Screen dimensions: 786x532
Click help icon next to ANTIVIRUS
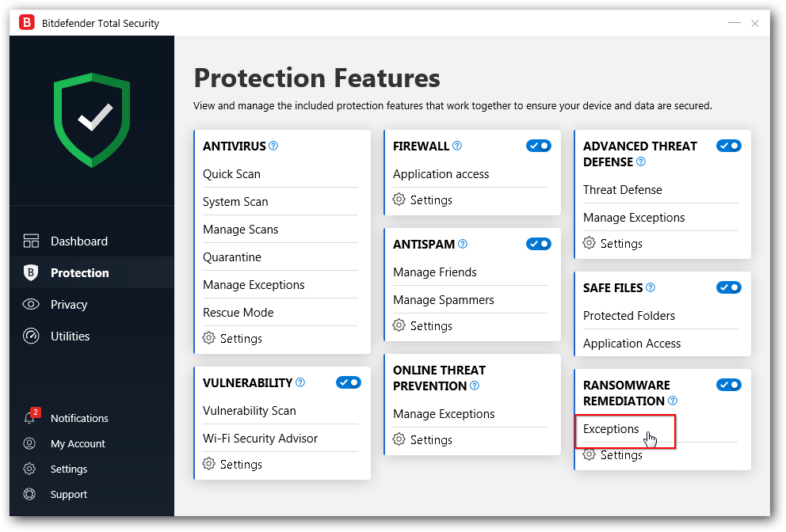click(273, 146)
